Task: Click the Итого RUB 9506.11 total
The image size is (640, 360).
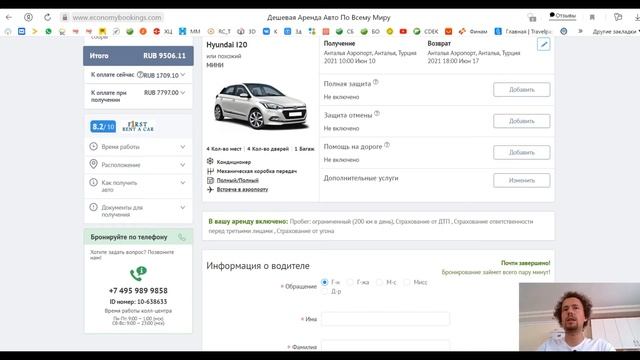Action: [138, 56]
